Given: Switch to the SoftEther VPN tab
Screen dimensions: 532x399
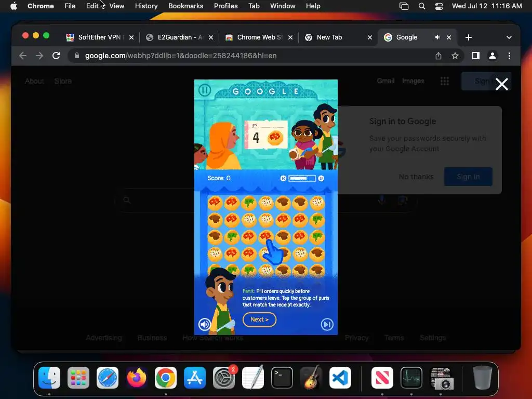Looking at the screenshot, I should 101,37.
